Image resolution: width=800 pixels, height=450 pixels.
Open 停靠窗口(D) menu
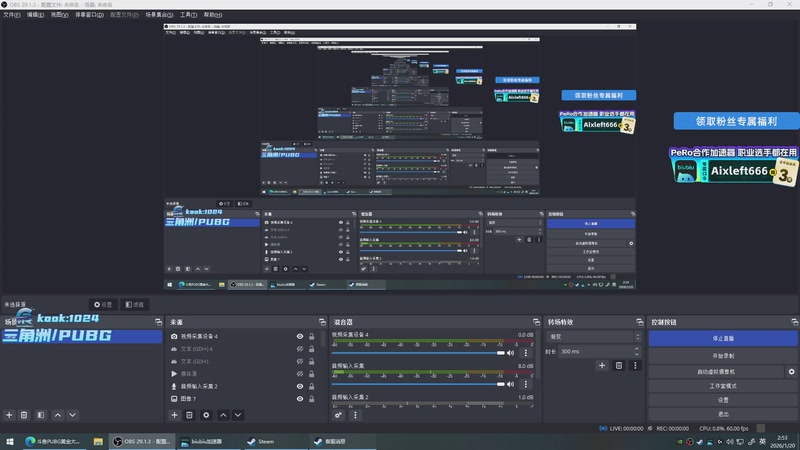[x=89, y=15]
